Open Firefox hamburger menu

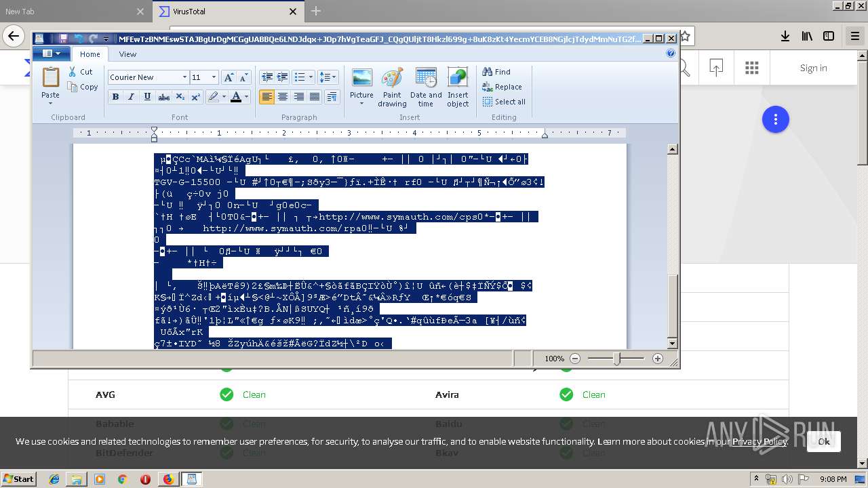click(854, 36)
